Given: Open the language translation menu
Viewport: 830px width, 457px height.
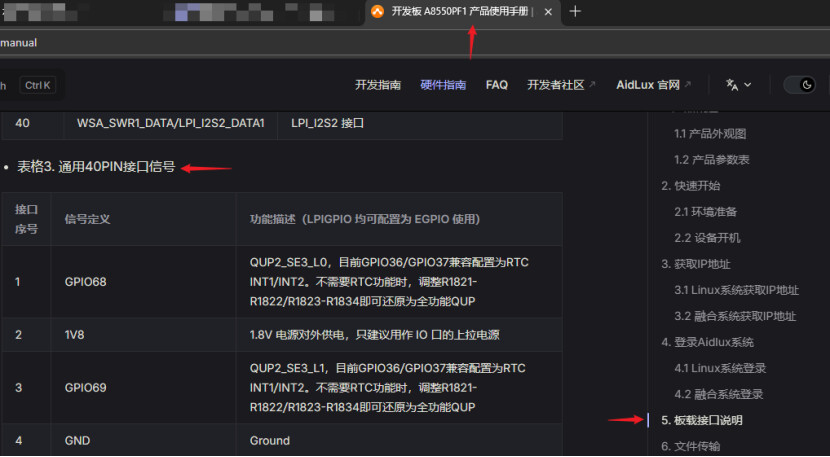Looking at the screenshot, I should (738, 85).
